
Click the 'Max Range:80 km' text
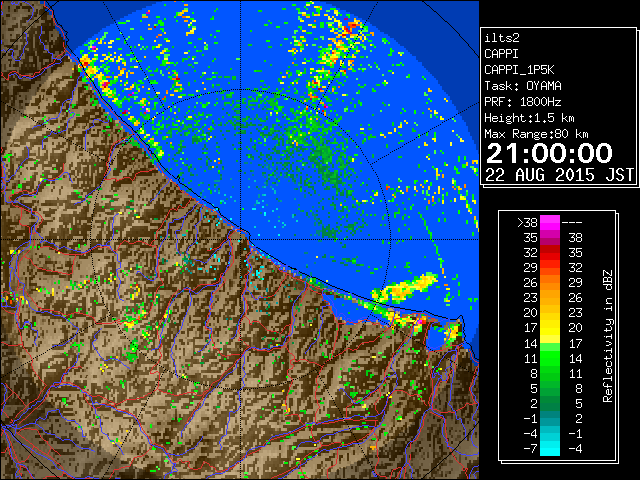(536, 134)
